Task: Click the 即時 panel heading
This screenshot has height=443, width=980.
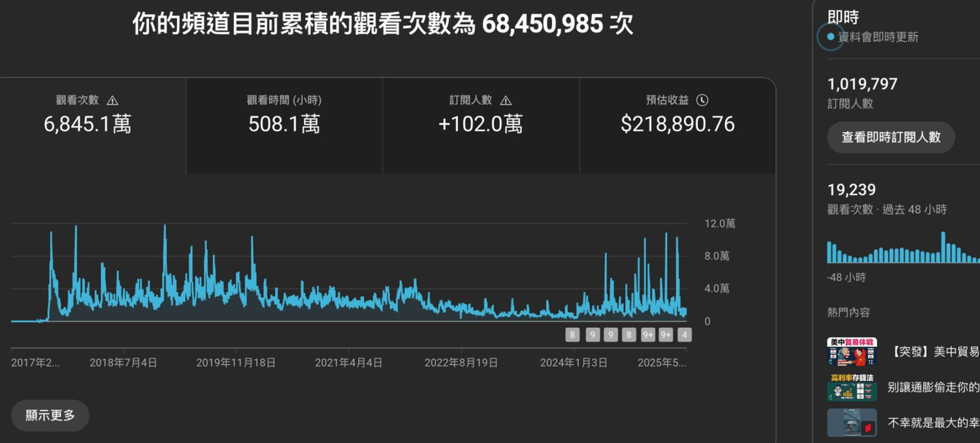Action: (x=843, y=18)
